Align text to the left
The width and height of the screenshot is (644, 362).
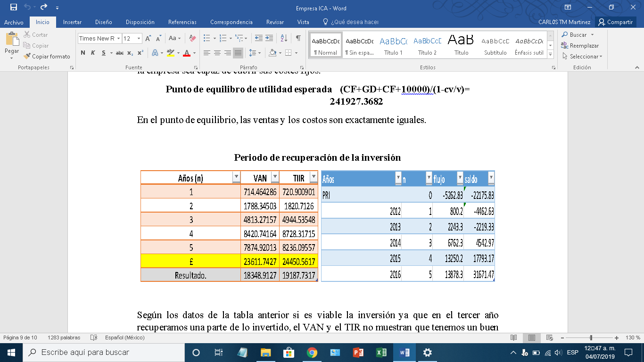pyautogui.click(x=207, y=53)
